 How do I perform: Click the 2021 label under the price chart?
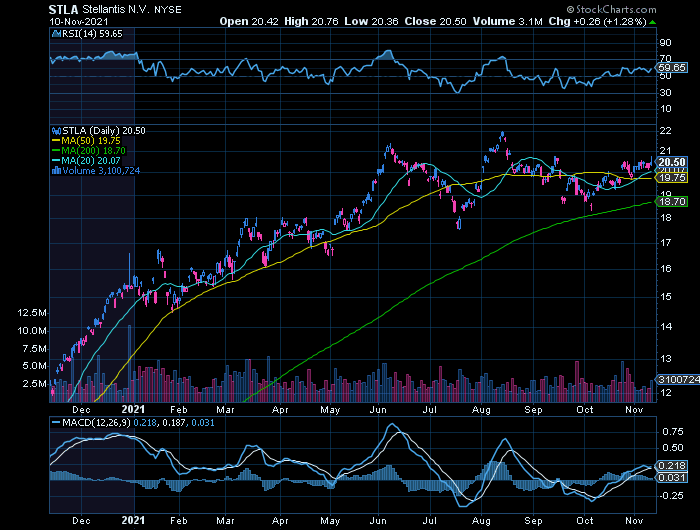coord(133,409)
